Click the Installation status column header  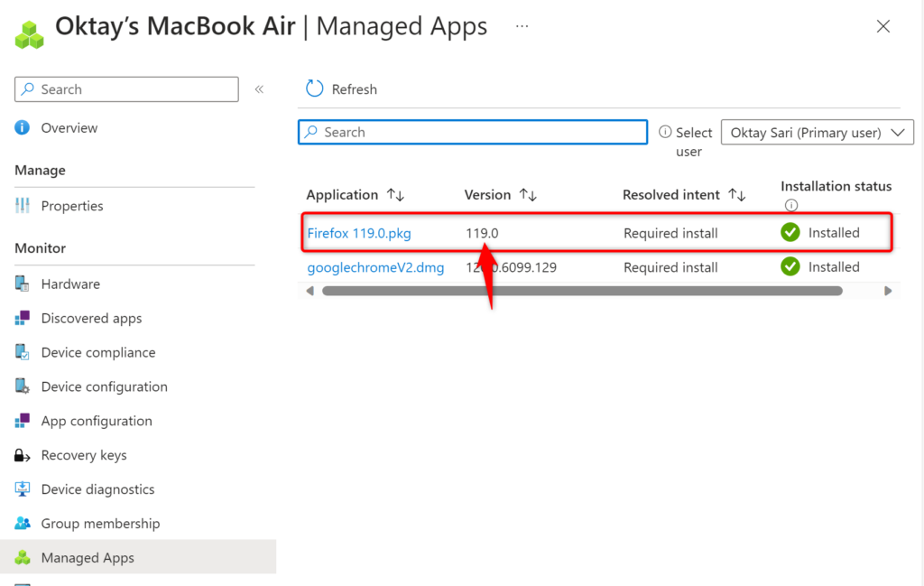(x=836, y=186)
